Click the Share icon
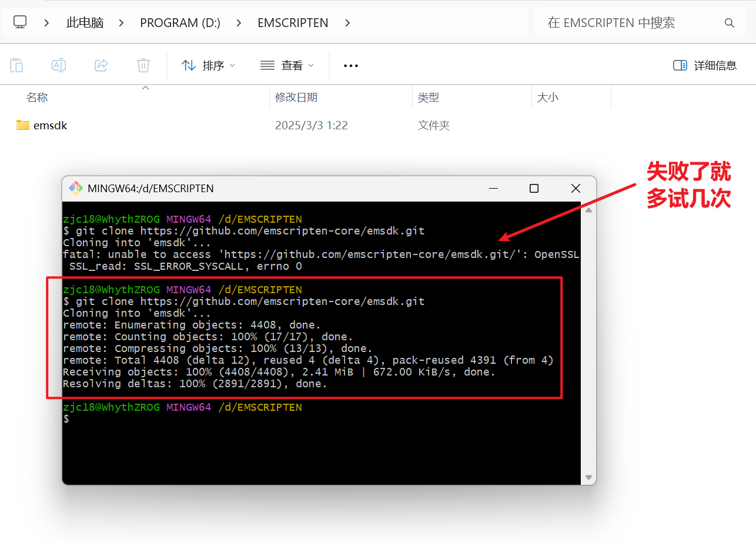This screenshot has width=756, height=543. click(x=101, y=65)
